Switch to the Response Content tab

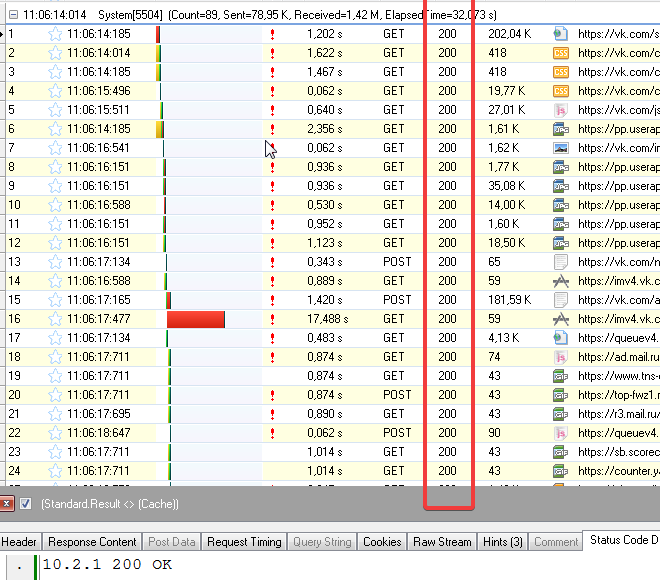(92, 542)
